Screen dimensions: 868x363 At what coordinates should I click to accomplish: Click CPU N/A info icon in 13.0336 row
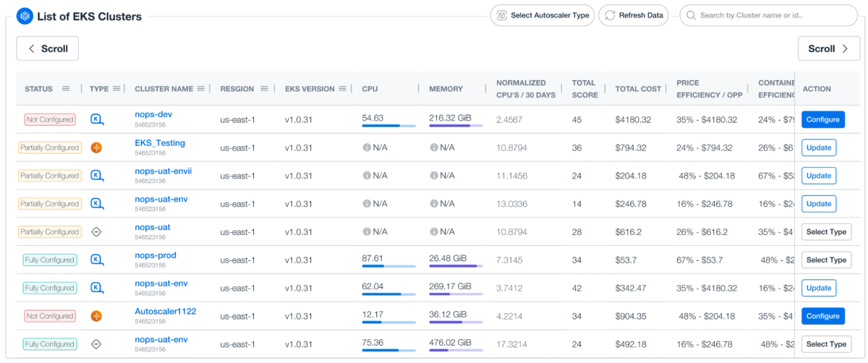click(x=367, y=204)
